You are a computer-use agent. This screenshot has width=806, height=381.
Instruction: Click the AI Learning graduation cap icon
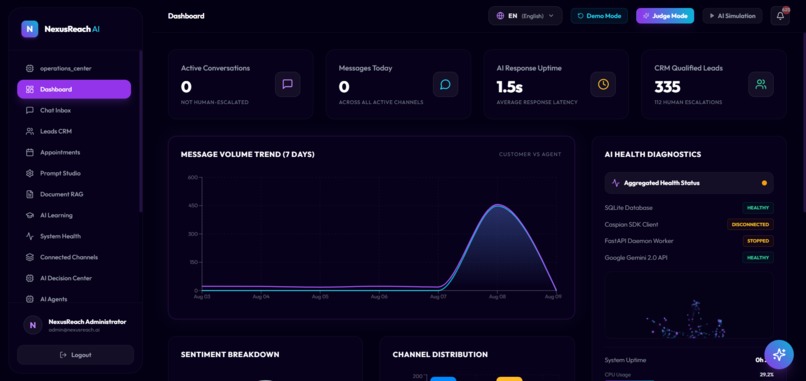(x=30, y=215)
